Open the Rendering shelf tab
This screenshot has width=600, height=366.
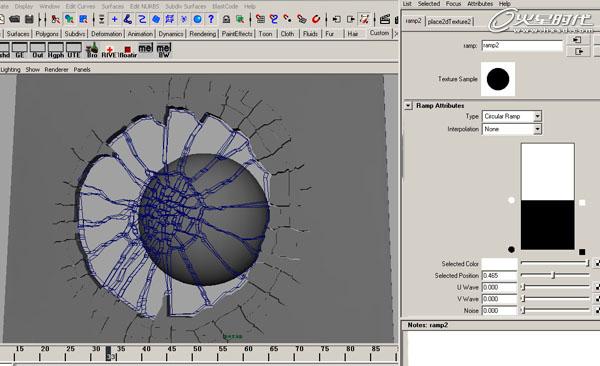(x=202, y=34)
